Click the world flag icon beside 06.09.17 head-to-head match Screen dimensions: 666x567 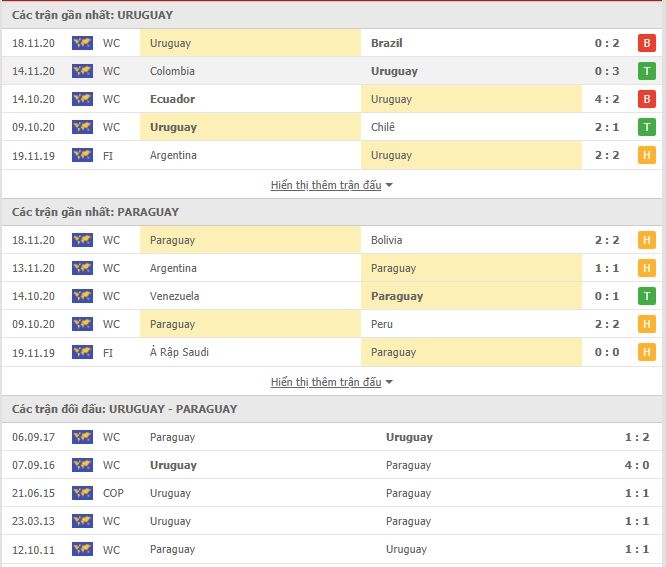tap(82, 437)
